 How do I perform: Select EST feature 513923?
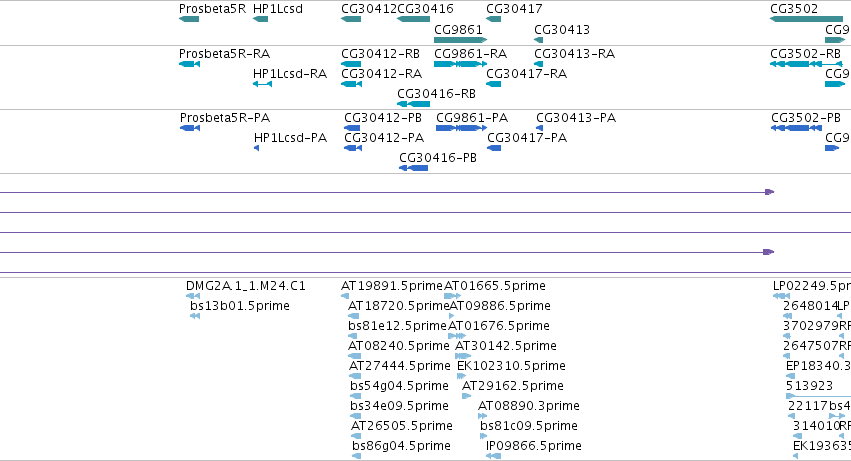pyautogui.click(x=809, y=386)
